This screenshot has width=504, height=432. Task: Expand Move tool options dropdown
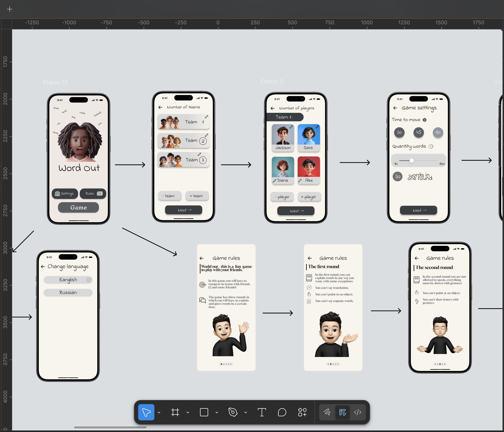click(x=159, y=412)
